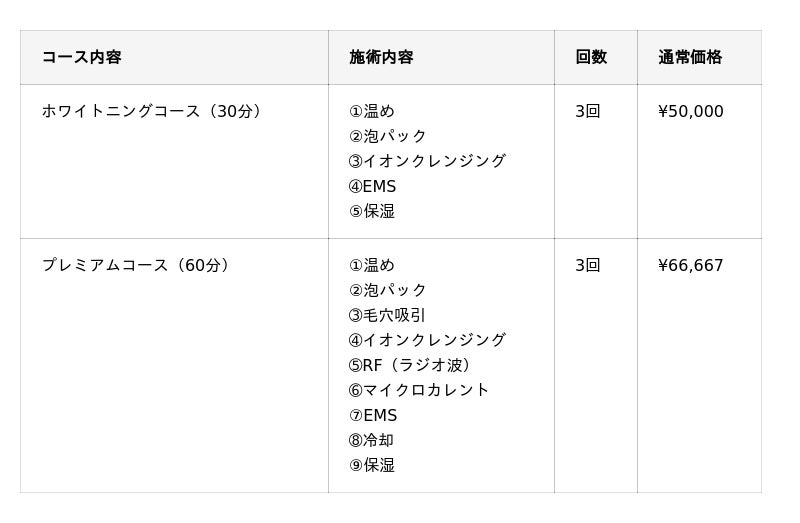Click ⑦EMS in the premium course
This screenshot has width=800, height=523.
(x=373, y=415)
